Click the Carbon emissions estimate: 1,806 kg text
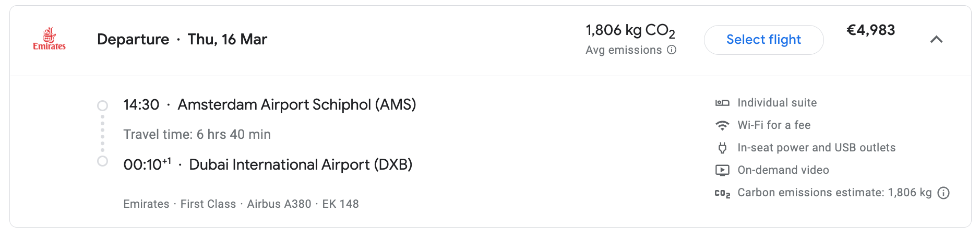This screenshot has width=980, height=237. pos(834,193)
